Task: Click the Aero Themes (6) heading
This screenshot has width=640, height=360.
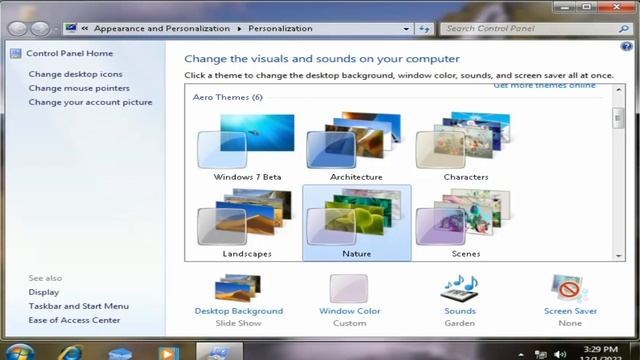Action: tap(228, 97)
